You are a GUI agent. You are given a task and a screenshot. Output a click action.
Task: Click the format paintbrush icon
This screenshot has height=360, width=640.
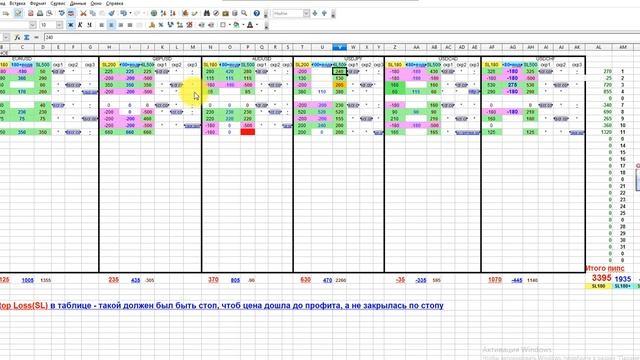111,13
